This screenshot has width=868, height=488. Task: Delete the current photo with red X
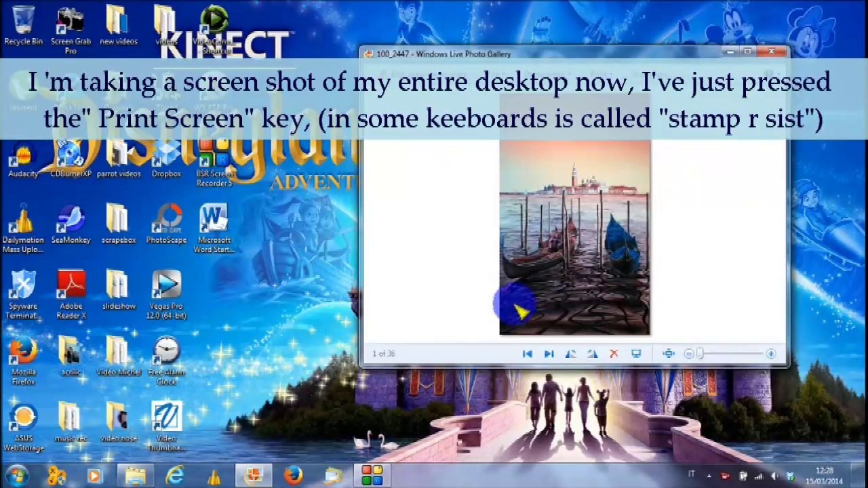[614, 353]
